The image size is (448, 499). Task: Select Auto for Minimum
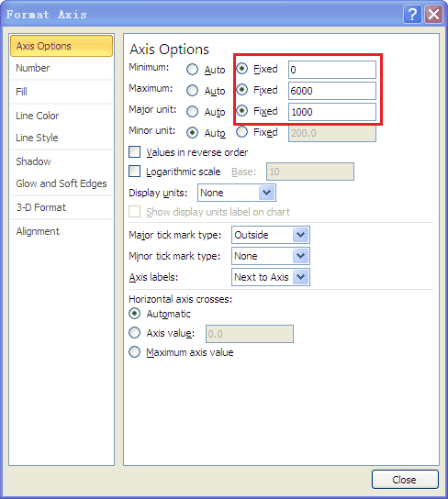[x=192, y=70]
